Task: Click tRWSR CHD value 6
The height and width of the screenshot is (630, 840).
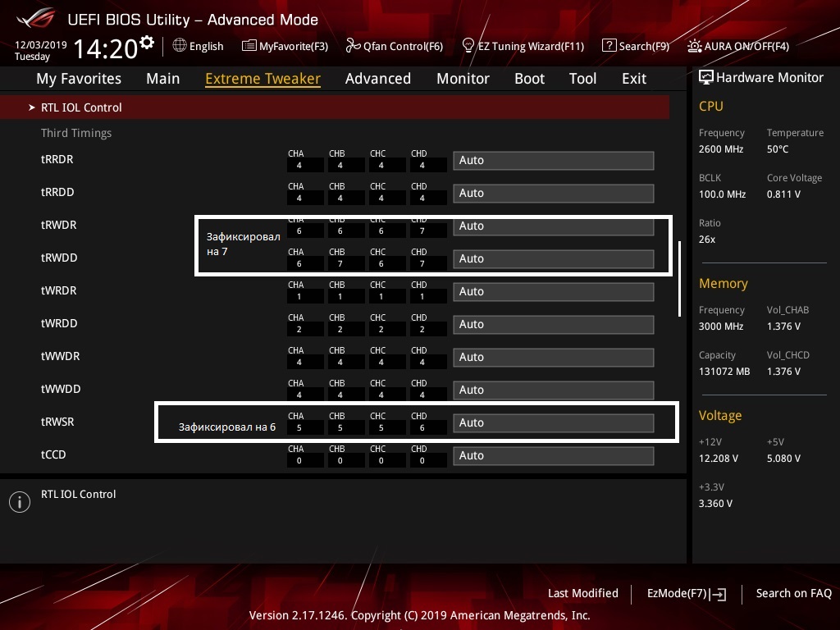Action: (x=422, y=427)
